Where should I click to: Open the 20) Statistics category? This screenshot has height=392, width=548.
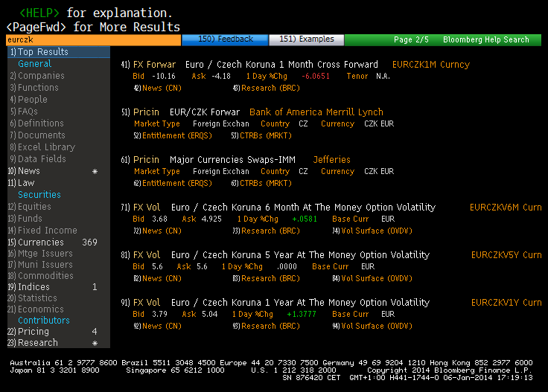[x=32, y=298]
